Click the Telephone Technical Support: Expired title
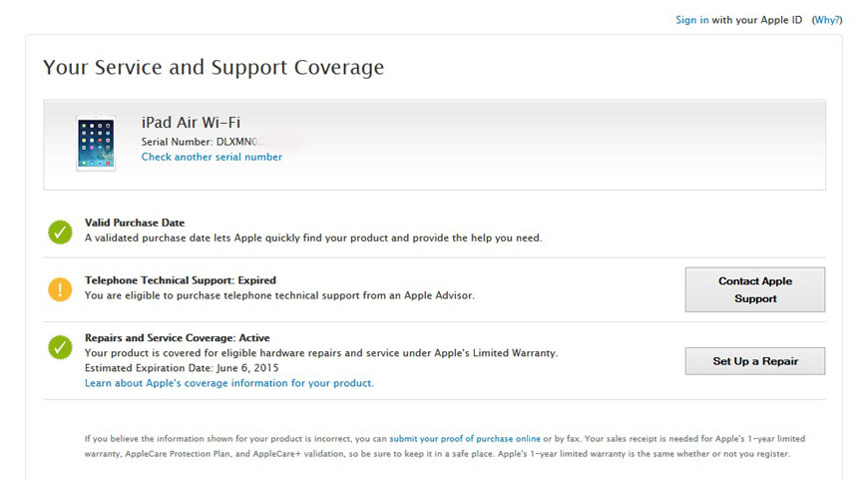Screen dimensions: 868x480 181,280
